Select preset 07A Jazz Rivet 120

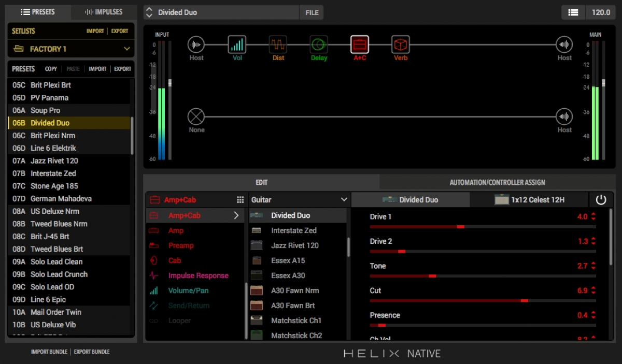[54, 161]
